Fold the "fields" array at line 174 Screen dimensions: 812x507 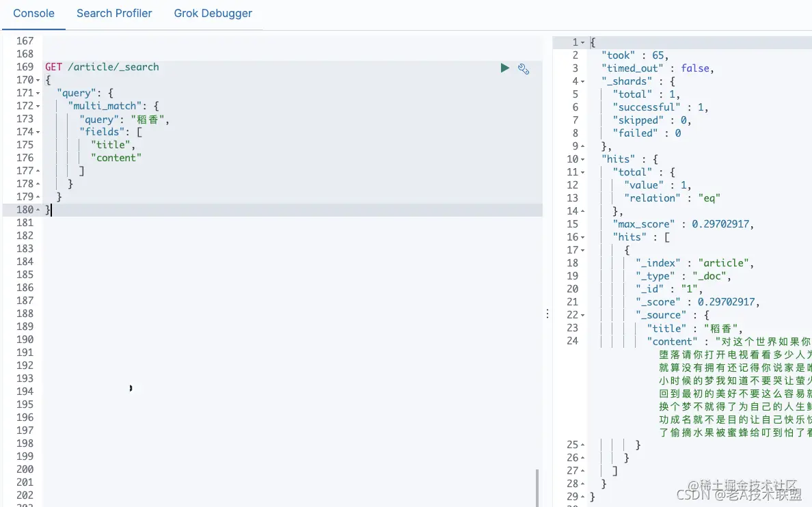click(x=38, y=132)
